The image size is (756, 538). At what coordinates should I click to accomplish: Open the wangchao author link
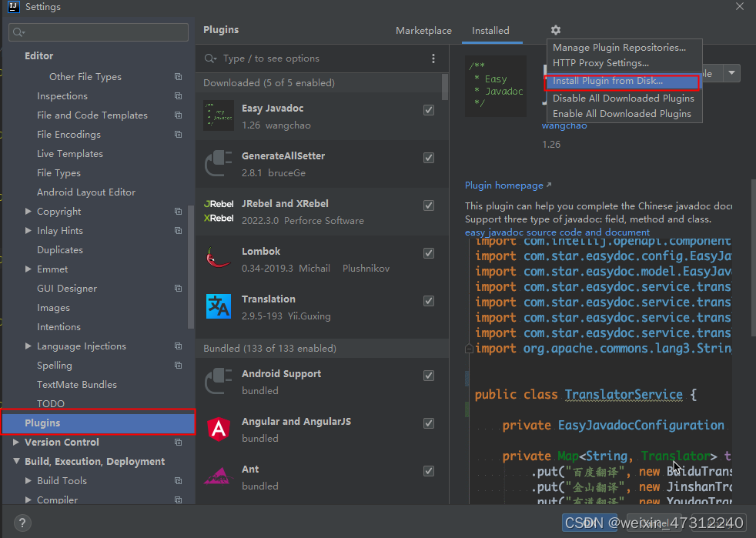click(564, 125)
